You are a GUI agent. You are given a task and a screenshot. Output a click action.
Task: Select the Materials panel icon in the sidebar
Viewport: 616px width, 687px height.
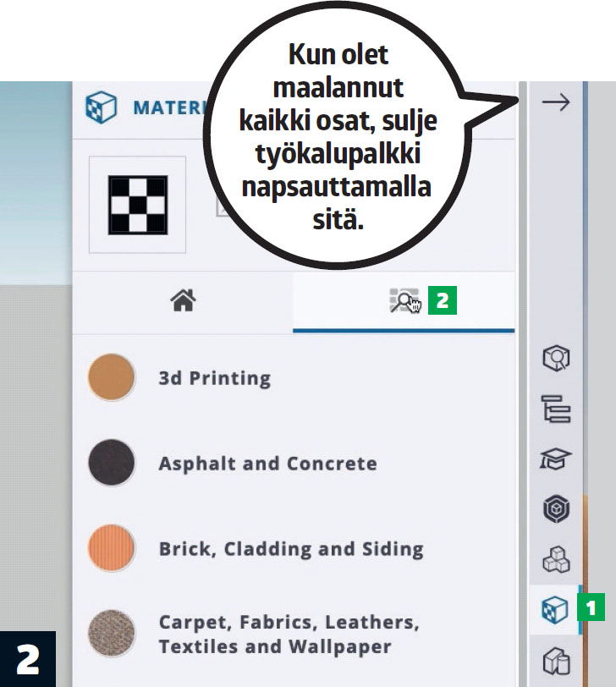[555, 609]
